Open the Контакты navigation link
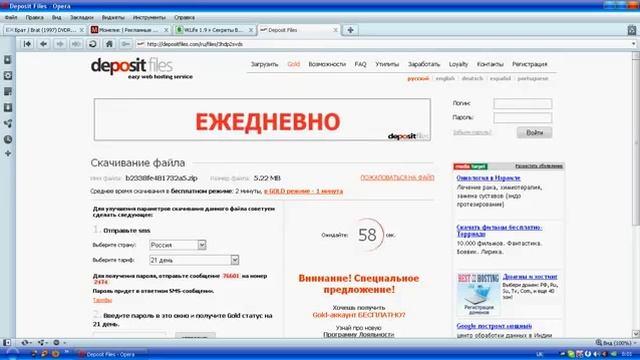 click(x=490, y=64)
